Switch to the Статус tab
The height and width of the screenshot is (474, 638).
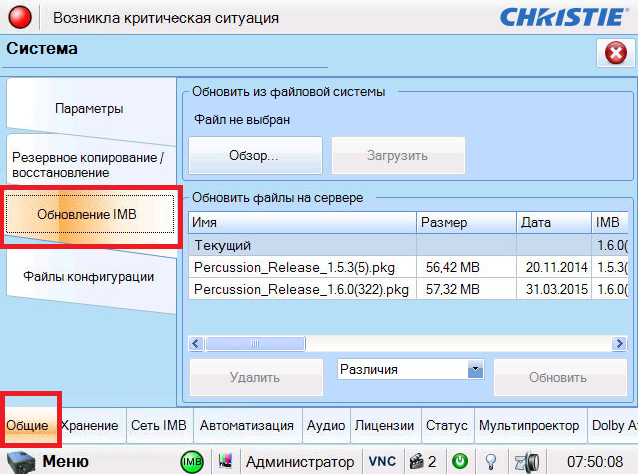(447, 426)
